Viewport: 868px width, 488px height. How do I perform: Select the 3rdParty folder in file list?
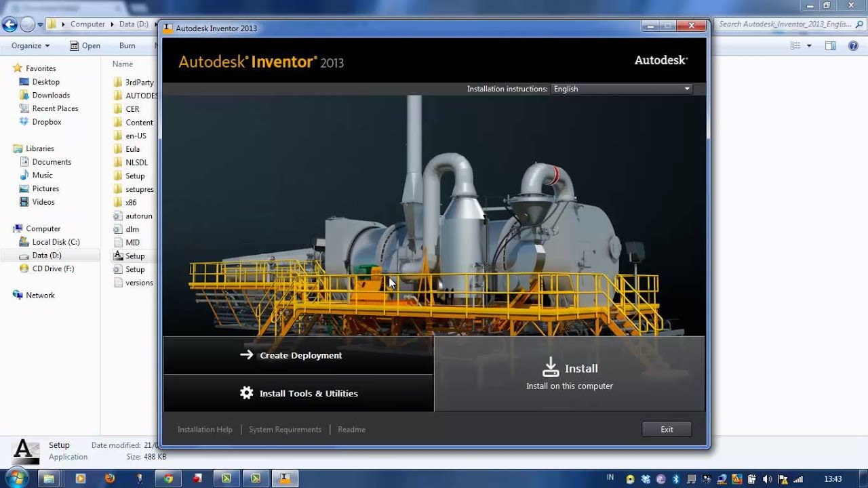point(134,82)
